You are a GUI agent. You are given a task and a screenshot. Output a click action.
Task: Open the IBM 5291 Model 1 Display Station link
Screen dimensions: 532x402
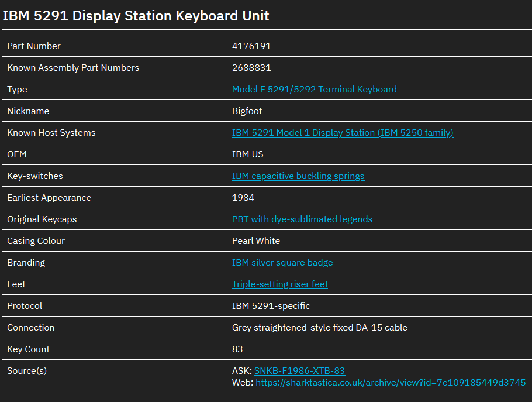click(x=343, y=132)
